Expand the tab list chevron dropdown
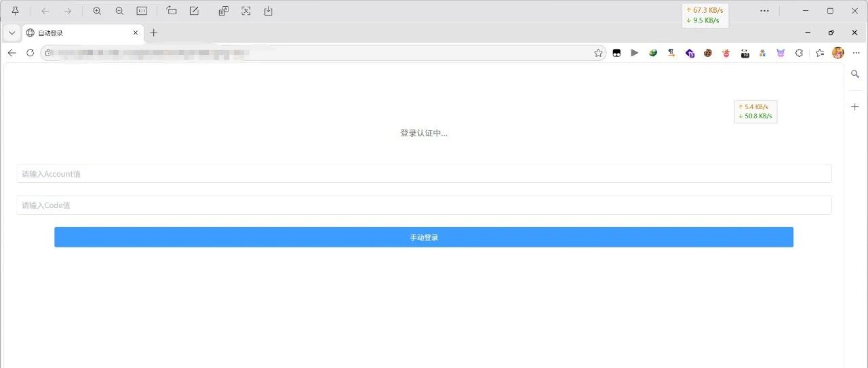The width and height of the screenshot is (868, 368). 12,33
